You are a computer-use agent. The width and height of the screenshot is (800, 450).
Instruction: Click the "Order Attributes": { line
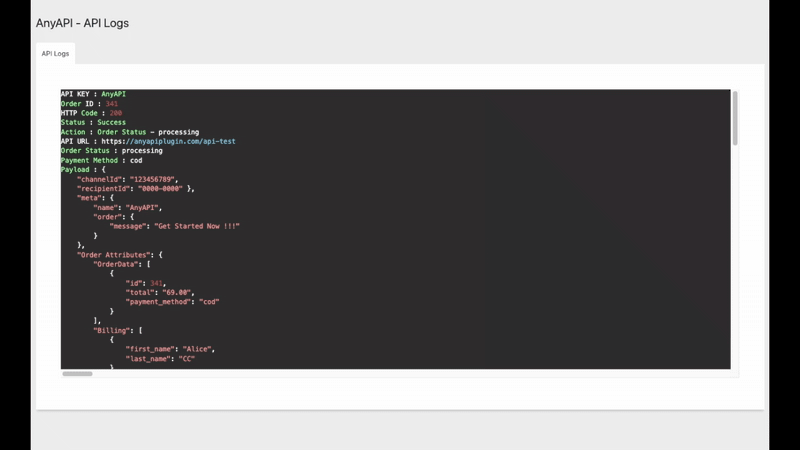coord(120,255)
